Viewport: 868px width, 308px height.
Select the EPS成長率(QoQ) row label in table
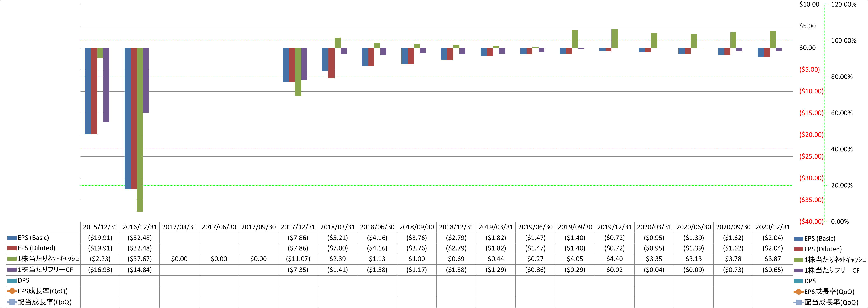coord(43,291)
